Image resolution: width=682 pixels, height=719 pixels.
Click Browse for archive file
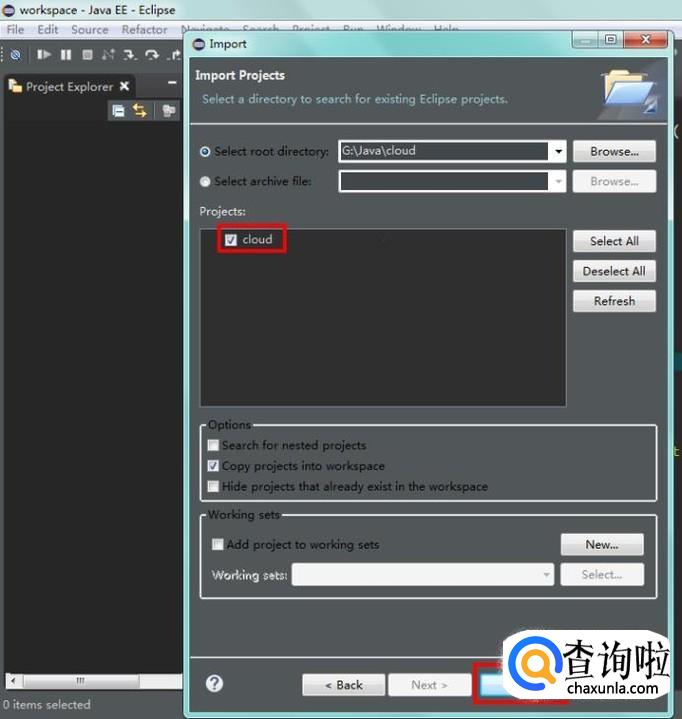coord(614,182)
